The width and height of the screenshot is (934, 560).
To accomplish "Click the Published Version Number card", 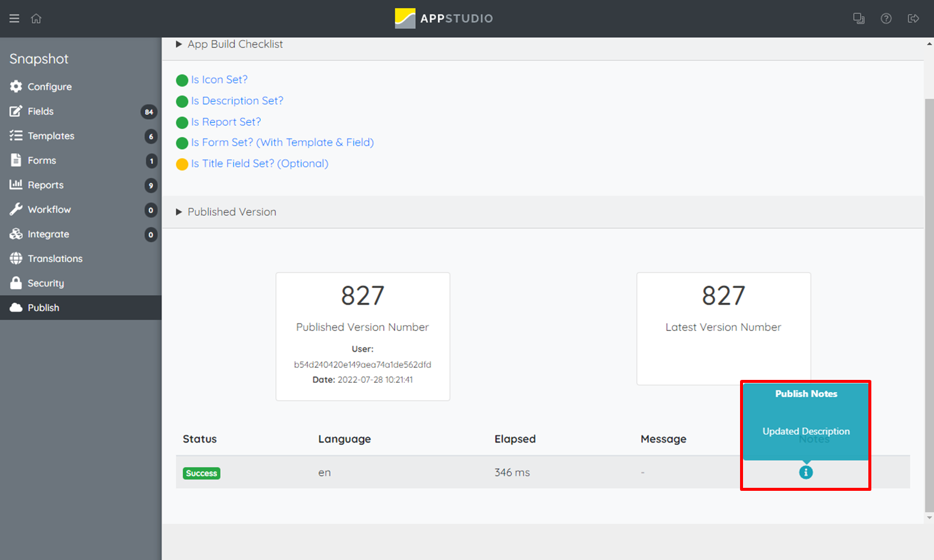I will point(363,336).
